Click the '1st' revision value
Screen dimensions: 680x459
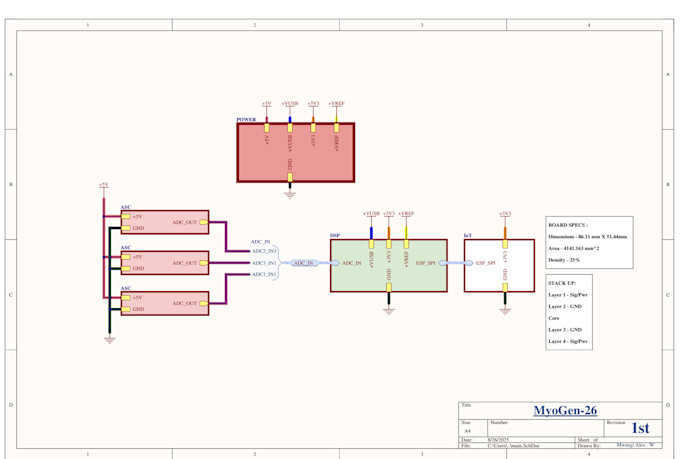pyautogui.click(x=640, y=428)
